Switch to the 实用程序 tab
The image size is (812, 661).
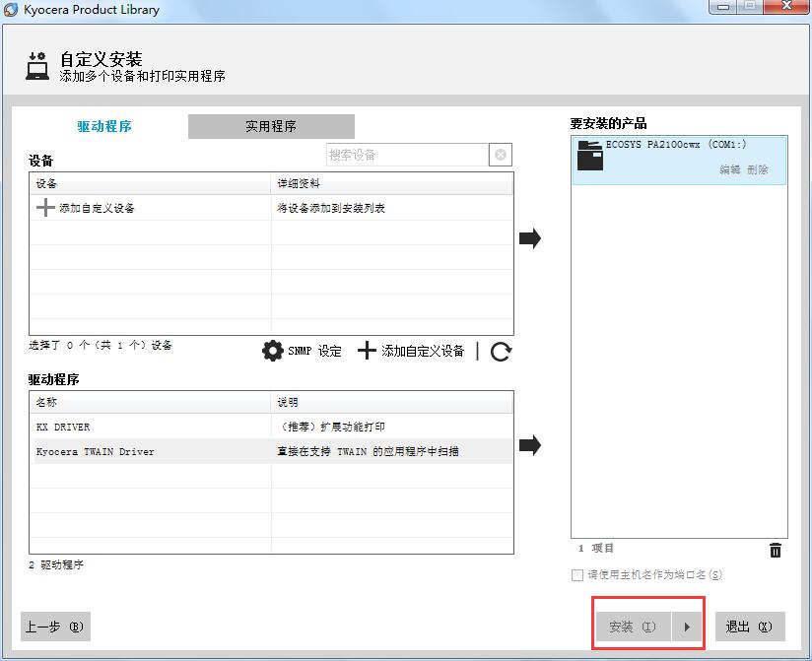[x=271, y=126]
